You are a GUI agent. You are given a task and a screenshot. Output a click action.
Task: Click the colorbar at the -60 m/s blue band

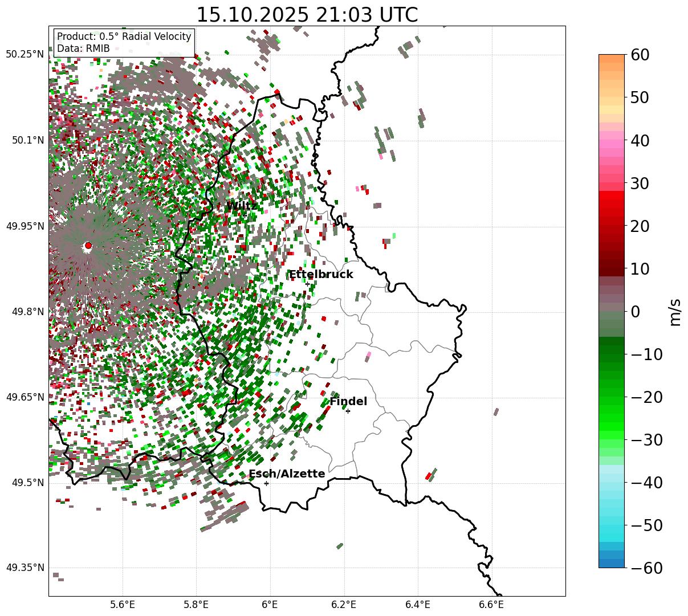(x=612, y=563)
